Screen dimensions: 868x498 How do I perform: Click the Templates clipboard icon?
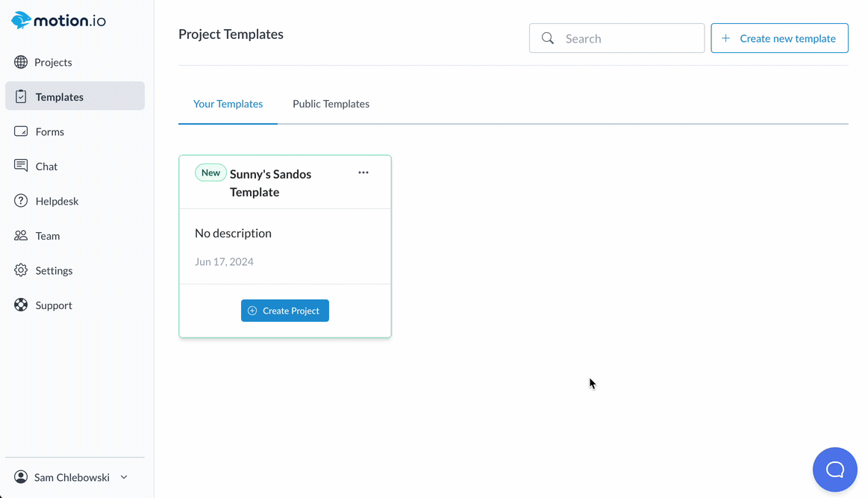tap(21, 96)
